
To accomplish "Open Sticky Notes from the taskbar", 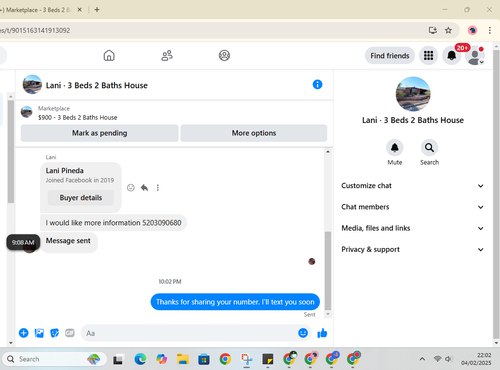I will tap(268, 359).
